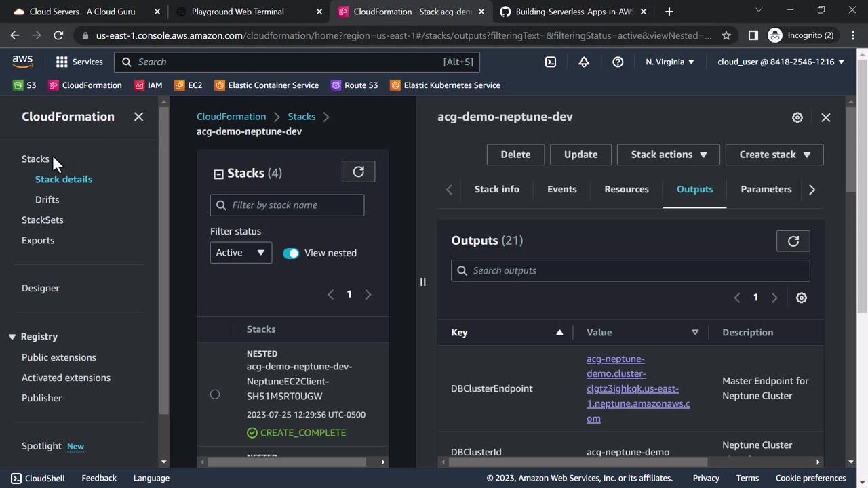Click the horizontal scrollbar under the Outputs table

click(x=578, y=462)
